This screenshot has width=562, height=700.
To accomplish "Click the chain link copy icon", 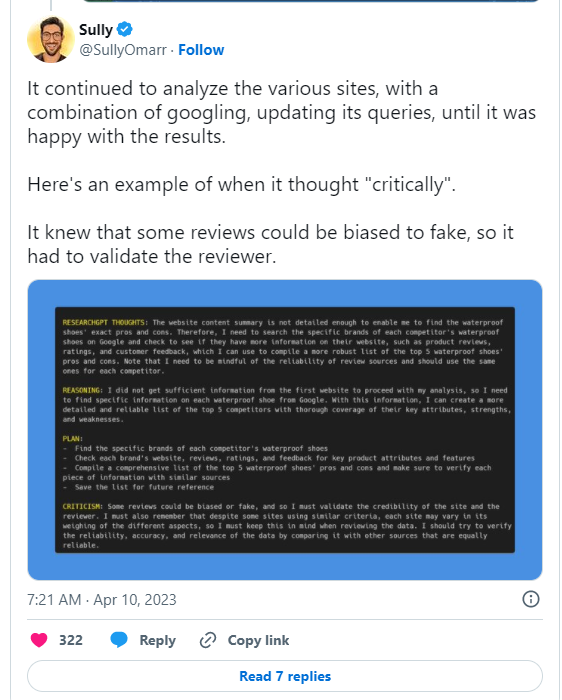I will click(x=208, y=640).
